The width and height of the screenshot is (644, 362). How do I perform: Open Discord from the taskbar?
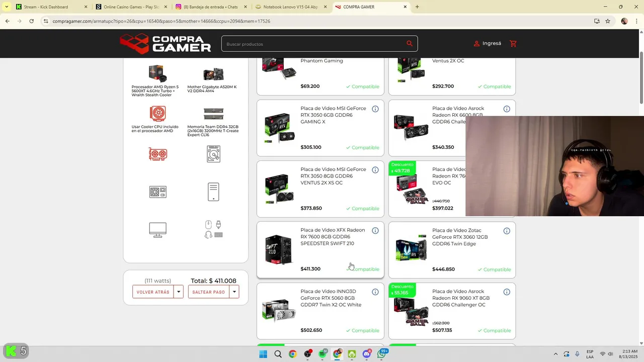[x=367, y=354]
